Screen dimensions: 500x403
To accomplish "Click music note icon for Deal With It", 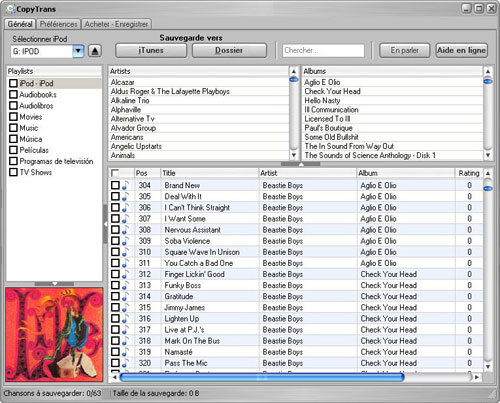I will coord(125,196).
